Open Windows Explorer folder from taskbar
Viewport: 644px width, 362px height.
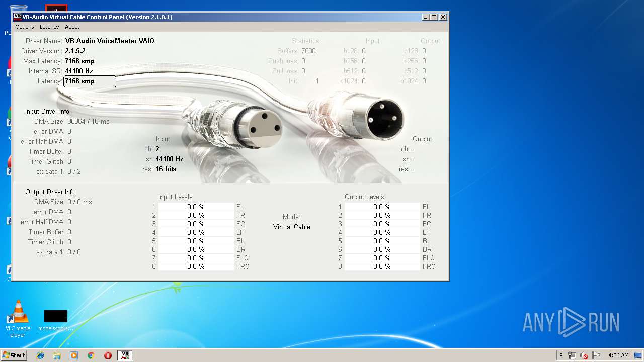(x=57, y=355)
